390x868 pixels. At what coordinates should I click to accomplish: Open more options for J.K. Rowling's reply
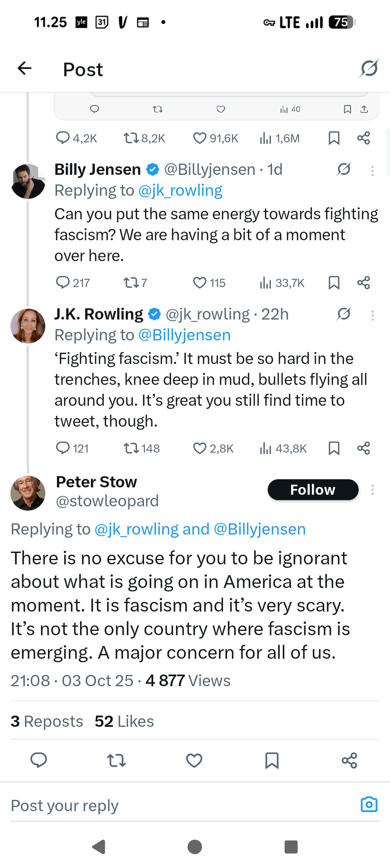tap(373, 316)
